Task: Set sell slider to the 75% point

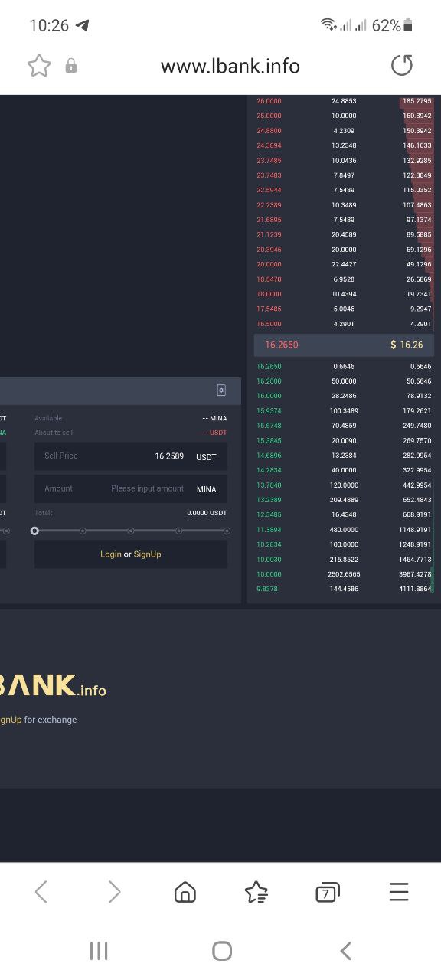Action: click(179, 531)
